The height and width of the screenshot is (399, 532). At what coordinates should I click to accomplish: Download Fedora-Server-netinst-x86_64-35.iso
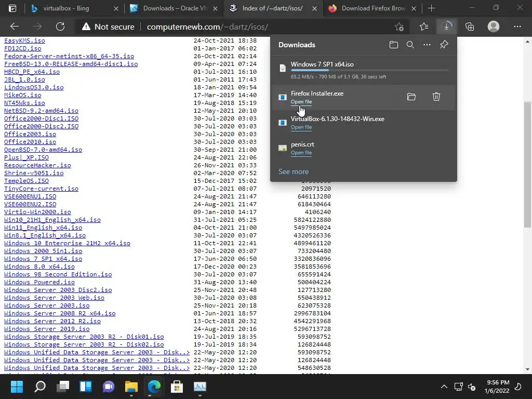(x=69, y=56)
